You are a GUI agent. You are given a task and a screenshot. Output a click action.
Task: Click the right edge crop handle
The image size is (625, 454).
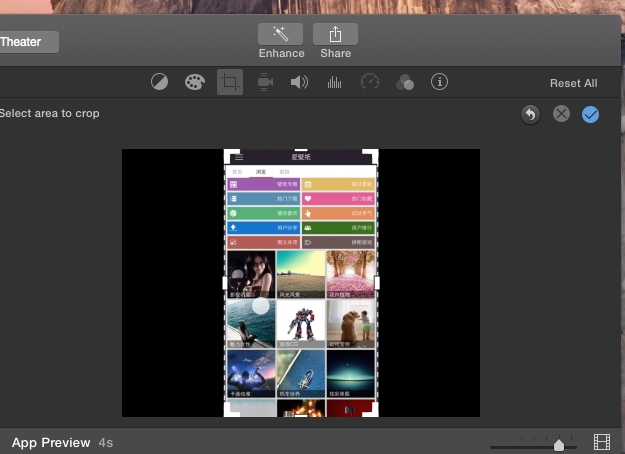point(377,283)
